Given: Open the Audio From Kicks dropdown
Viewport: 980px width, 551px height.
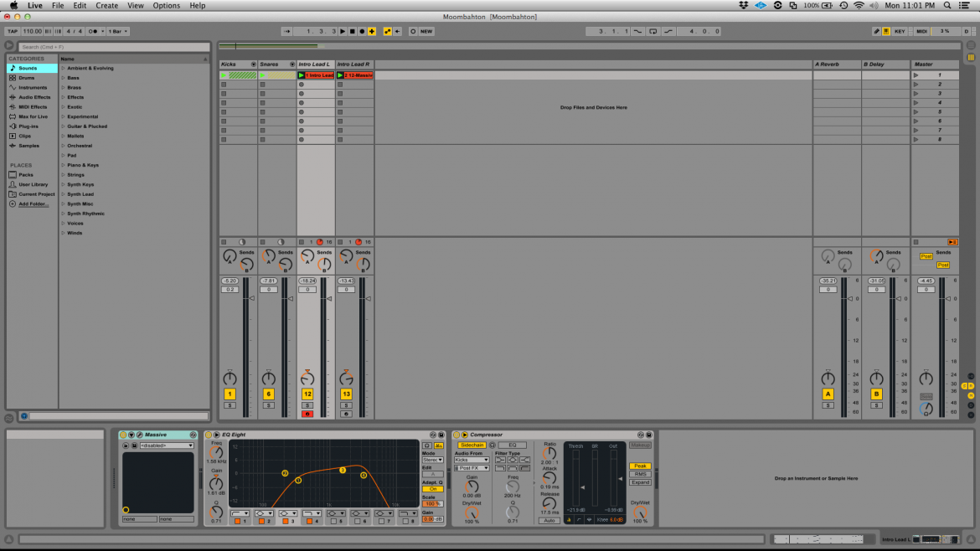Looking at the screenshot, I should pyautogui.click(x=472, y=460).
